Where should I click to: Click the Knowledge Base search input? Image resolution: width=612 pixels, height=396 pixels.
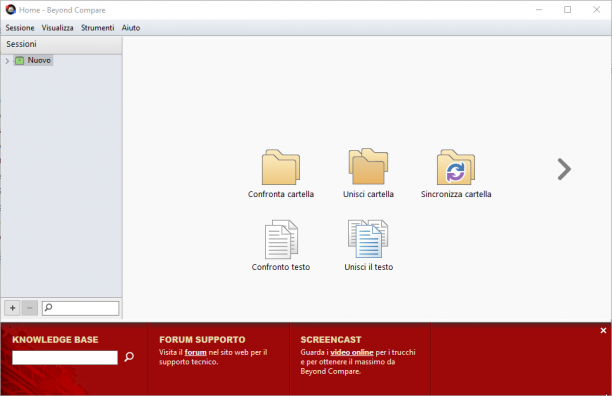tap(65, 357)
